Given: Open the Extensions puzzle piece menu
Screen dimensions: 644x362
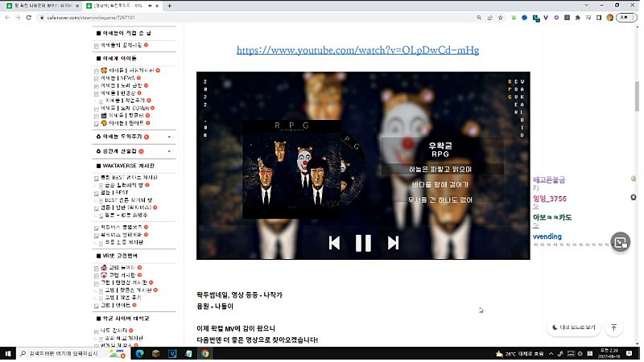Looking at the screenshot, I should tap(578, 18).
